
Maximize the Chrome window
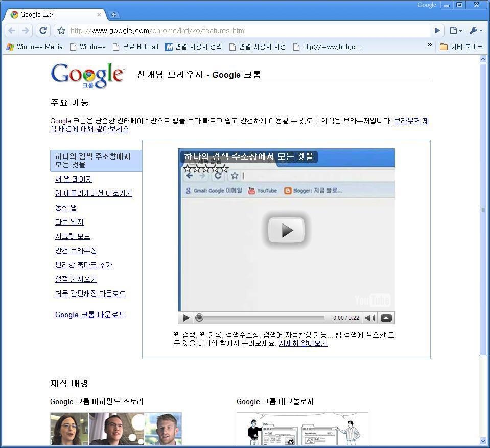pyautogui.click(x=459, y=5)
